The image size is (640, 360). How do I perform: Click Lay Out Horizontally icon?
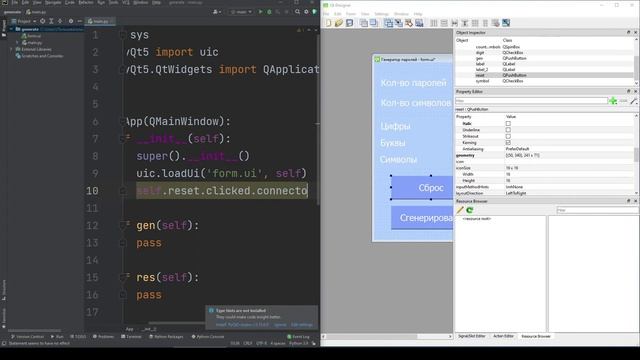434,23
